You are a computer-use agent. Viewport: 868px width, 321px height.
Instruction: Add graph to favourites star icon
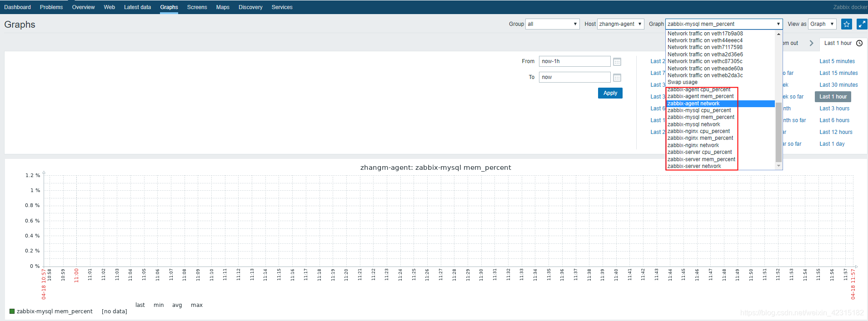coord(846,24)
